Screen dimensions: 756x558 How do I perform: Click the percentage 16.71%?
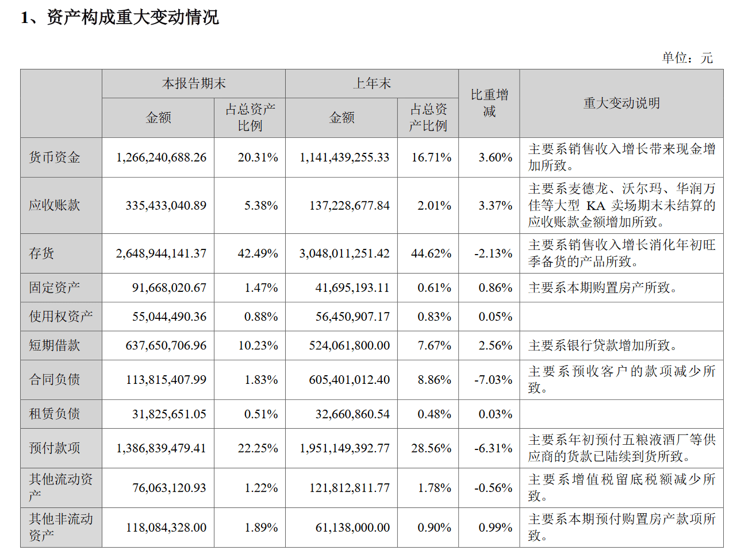click(431, 157)
